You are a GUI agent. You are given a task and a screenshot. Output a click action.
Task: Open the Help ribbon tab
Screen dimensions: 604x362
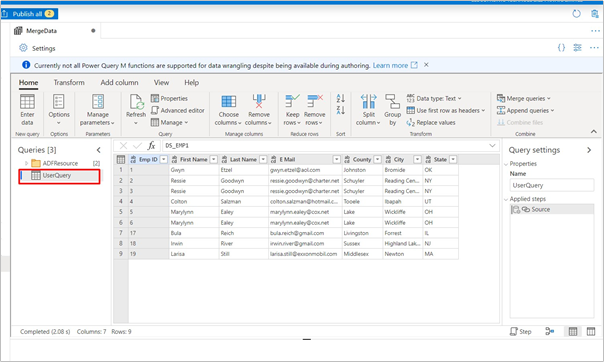191,82
